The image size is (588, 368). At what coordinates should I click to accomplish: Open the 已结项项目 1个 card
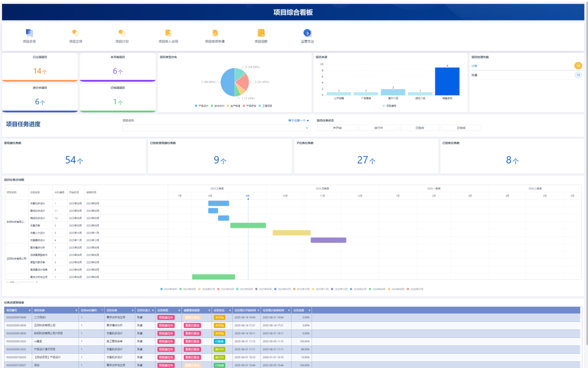(118, 98)
